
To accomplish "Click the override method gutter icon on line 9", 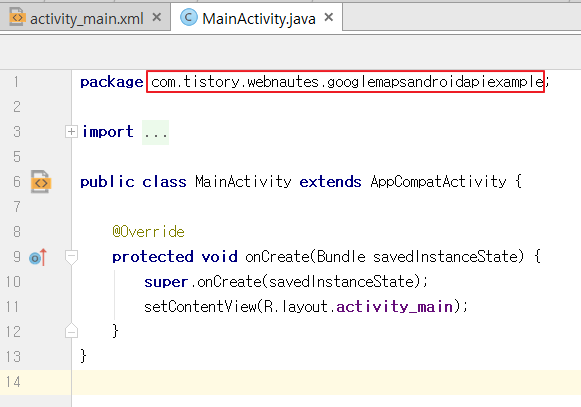I will tap(38, 257).
